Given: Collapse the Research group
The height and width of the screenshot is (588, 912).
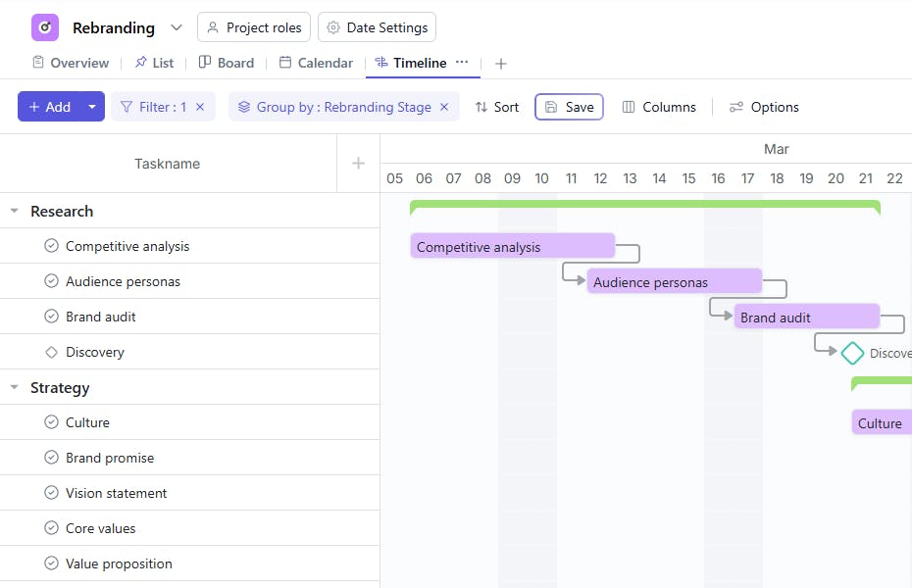Looking at the screenshot, I should click(x=15, y=211).
